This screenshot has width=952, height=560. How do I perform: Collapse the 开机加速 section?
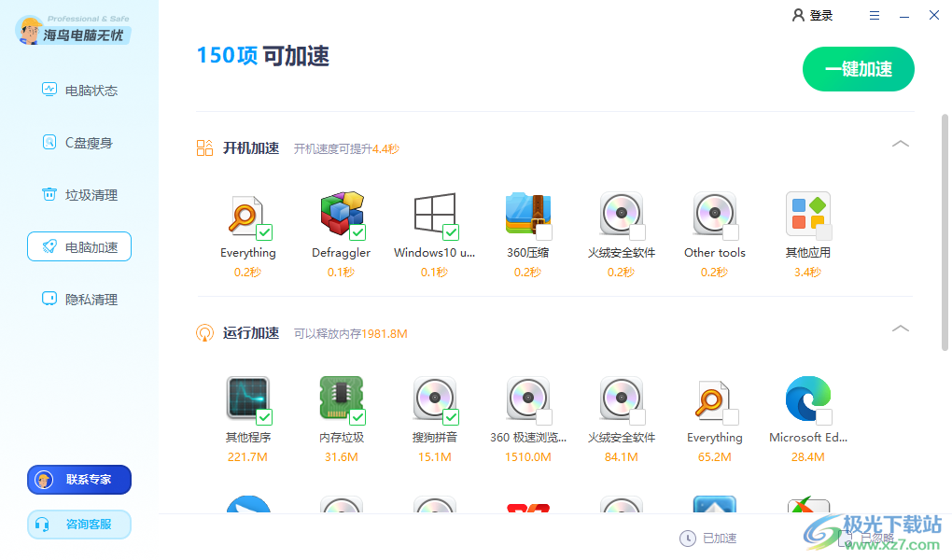[x=900, y=144]
